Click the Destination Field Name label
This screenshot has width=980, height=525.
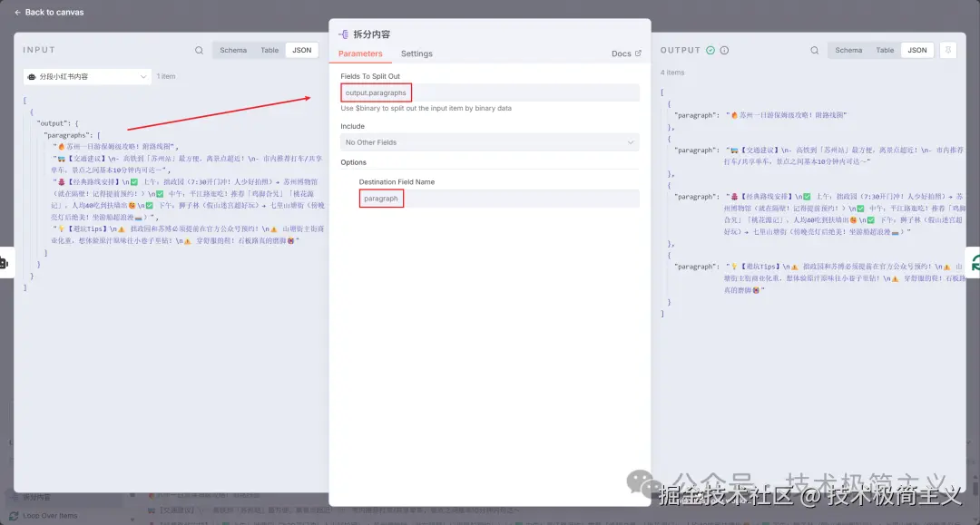397,181
